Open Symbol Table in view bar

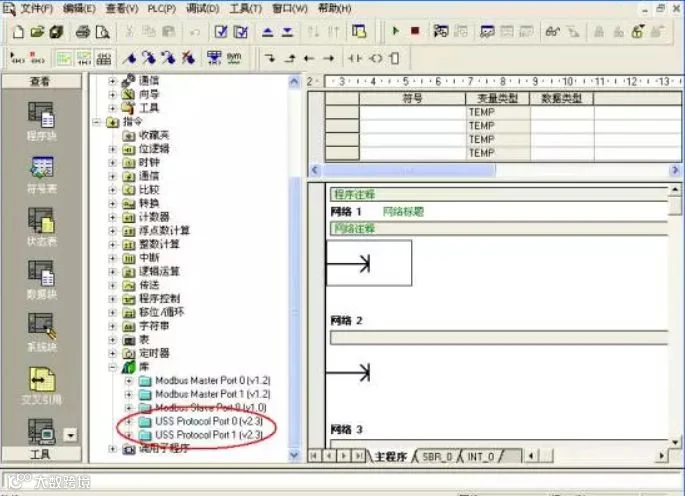[x=42, y=175]
